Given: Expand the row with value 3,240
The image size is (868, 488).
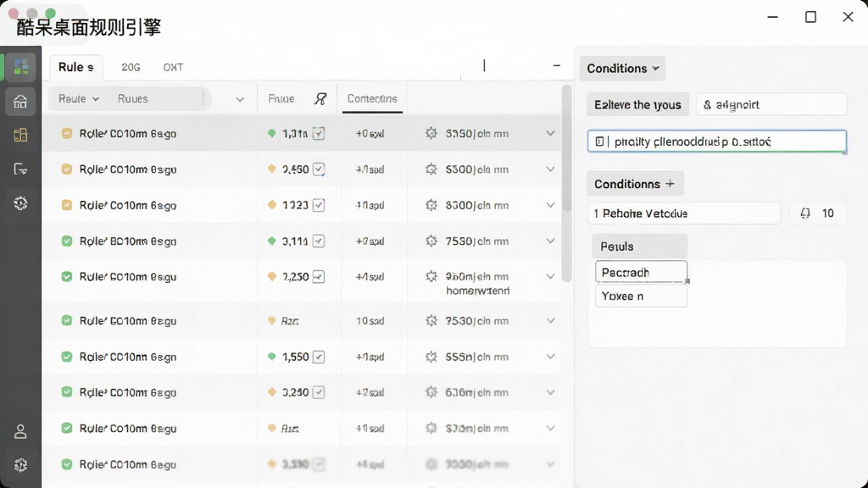Looking at the screenshot, I should click(x=550, y=392).
